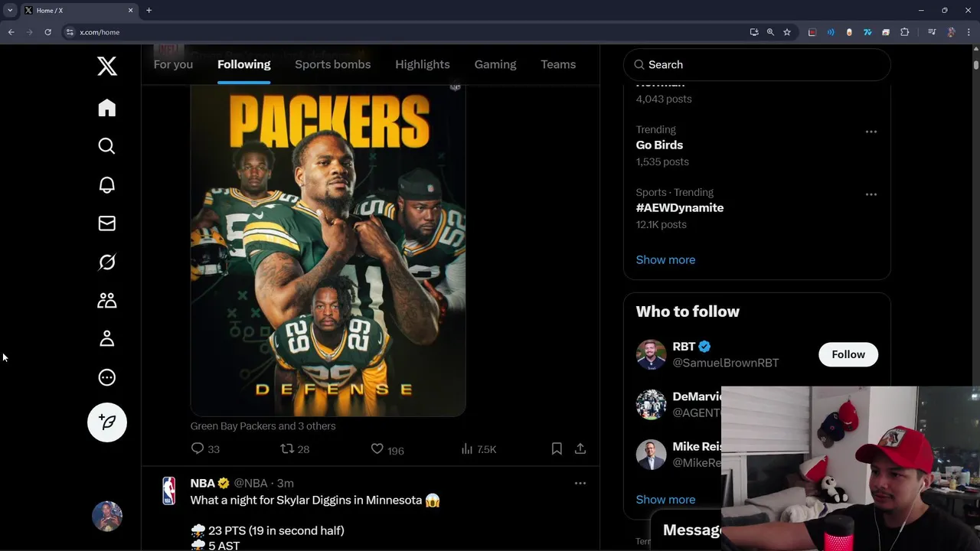The height and width of the screenshot is (551, 980).
Task: Open Communities icon in sidebar
Action: 107,301
